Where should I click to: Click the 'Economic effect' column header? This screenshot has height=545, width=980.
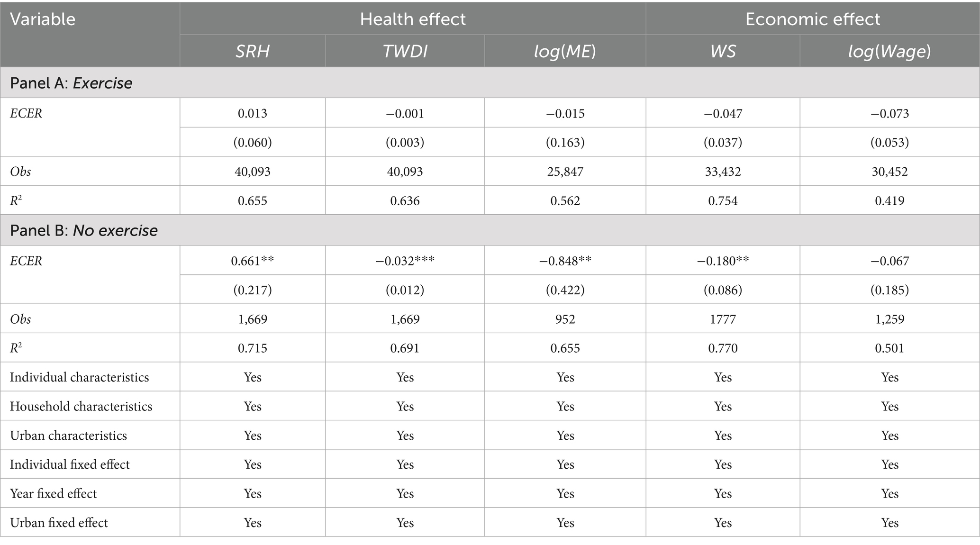coord(812,19)
